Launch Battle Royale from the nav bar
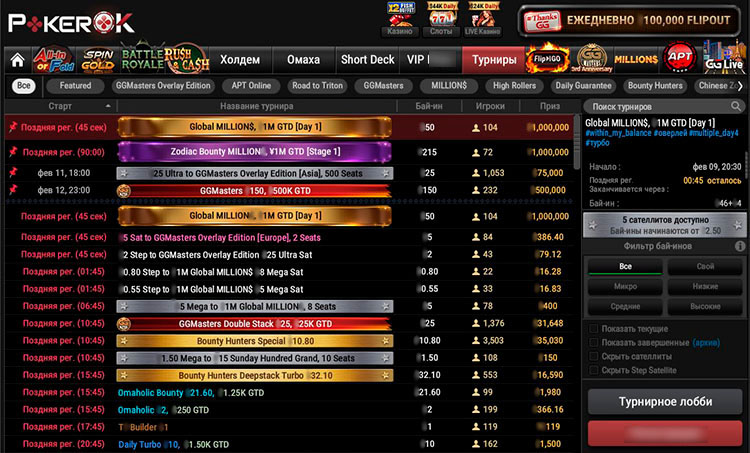This screenshot has height=453, width=750. [x=141, y=59]
